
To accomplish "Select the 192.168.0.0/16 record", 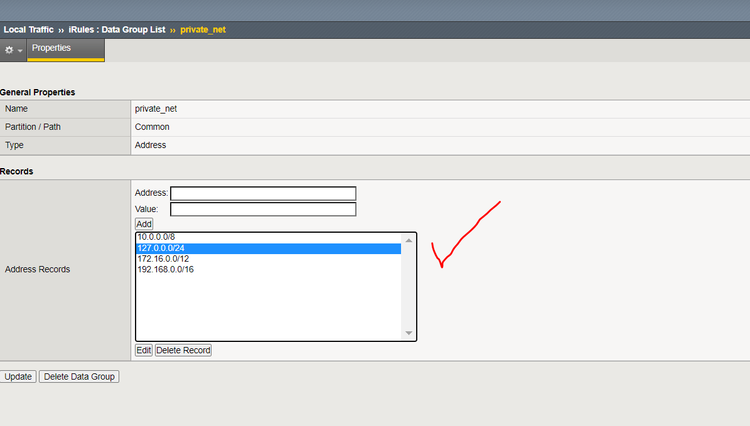I will (165, 269).
